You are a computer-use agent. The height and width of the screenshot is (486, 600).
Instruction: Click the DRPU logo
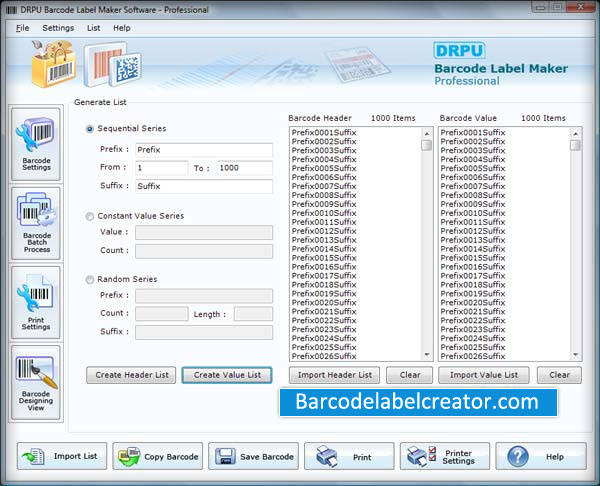[x=459, y=51]
